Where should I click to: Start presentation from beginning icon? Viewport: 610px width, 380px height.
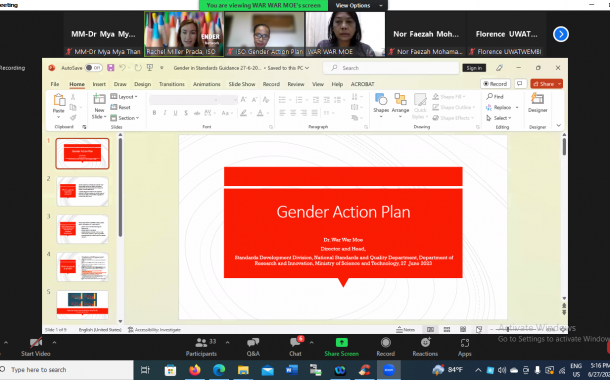tap(150, 68)
